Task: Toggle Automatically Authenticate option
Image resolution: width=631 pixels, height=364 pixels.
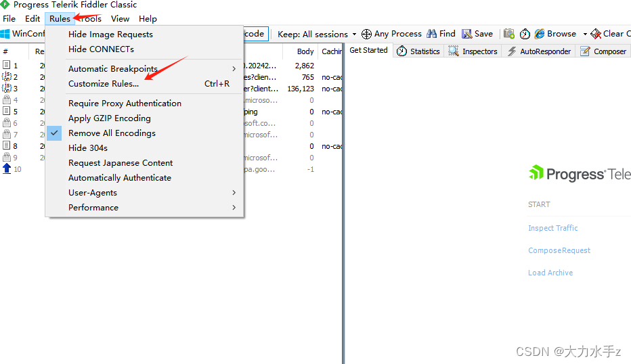Action: [144, 178]
